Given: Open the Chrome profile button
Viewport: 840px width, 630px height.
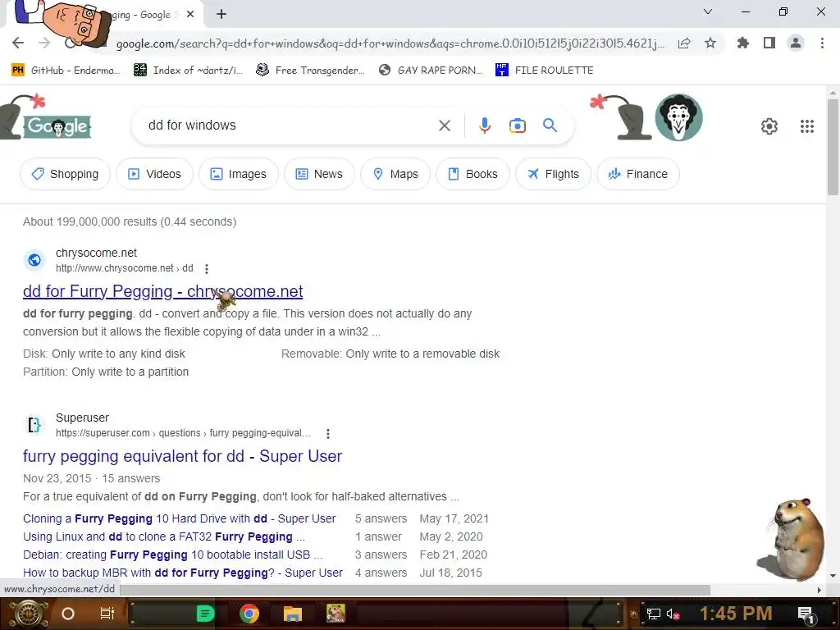Looking at the screenshot, I should tap(796, 43).
